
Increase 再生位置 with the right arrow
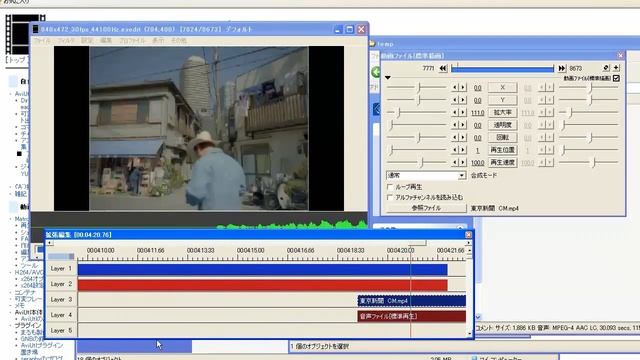pos(463,150)
